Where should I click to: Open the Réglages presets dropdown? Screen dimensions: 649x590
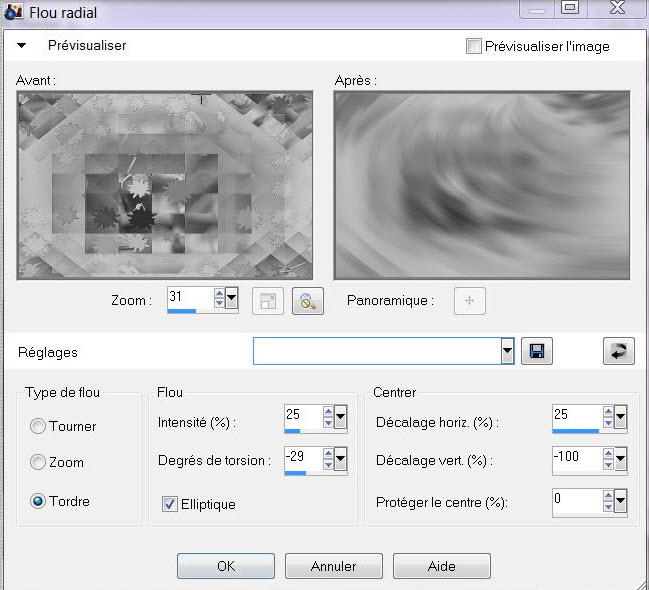pyautogui.click(x=507, y=351)
